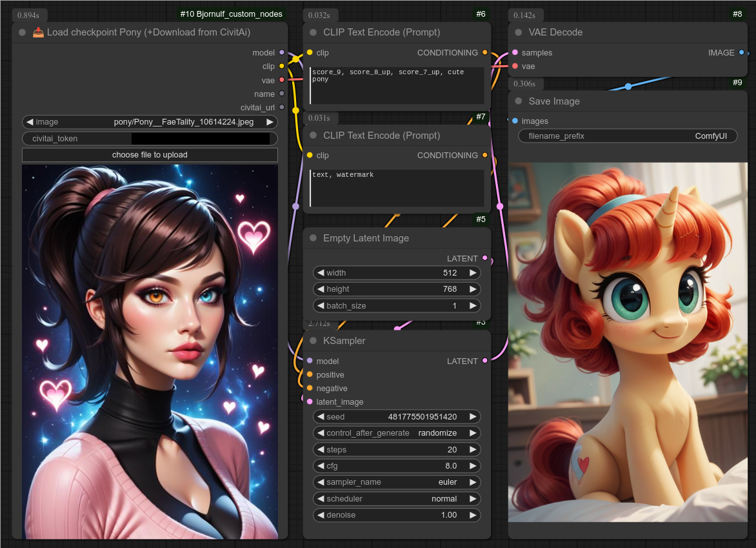
Task: Click the IMAGE output dot on VAE Decode
Action: 741,53
